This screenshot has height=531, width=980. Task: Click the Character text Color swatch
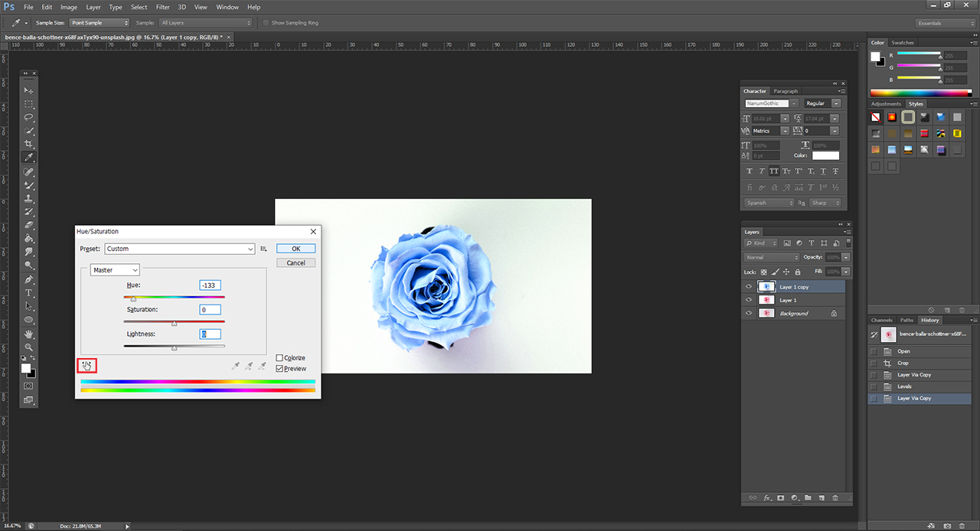click(825, 155)
